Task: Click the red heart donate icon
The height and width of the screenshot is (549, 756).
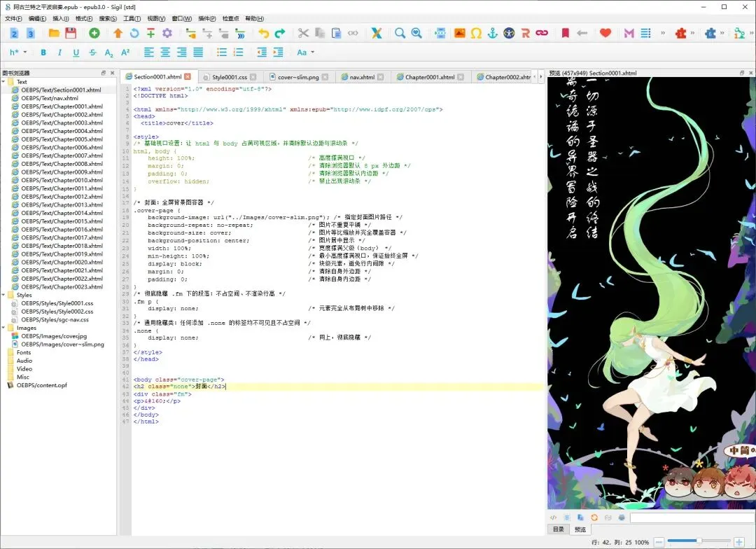Action: click(605, 33)
